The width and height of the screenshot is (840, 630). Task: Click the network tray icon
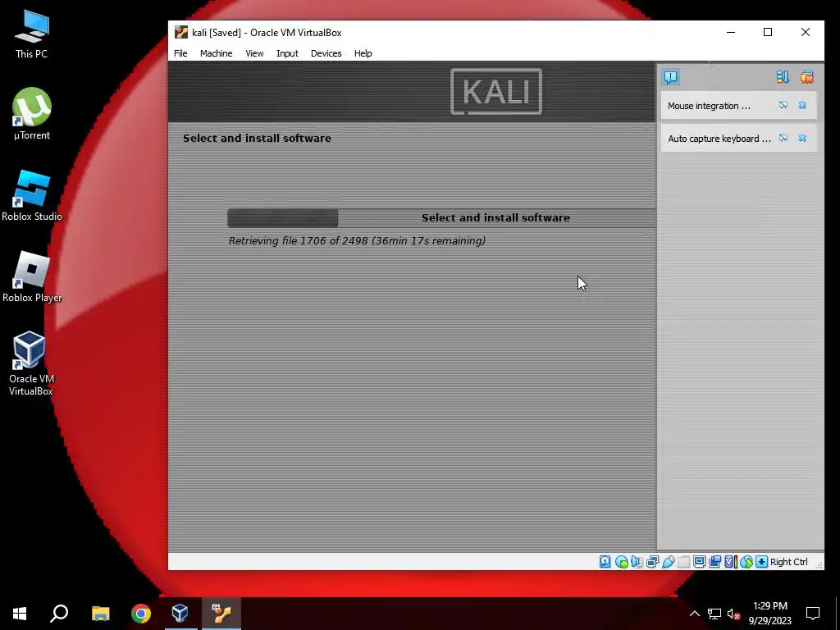[x=714, y=614]
